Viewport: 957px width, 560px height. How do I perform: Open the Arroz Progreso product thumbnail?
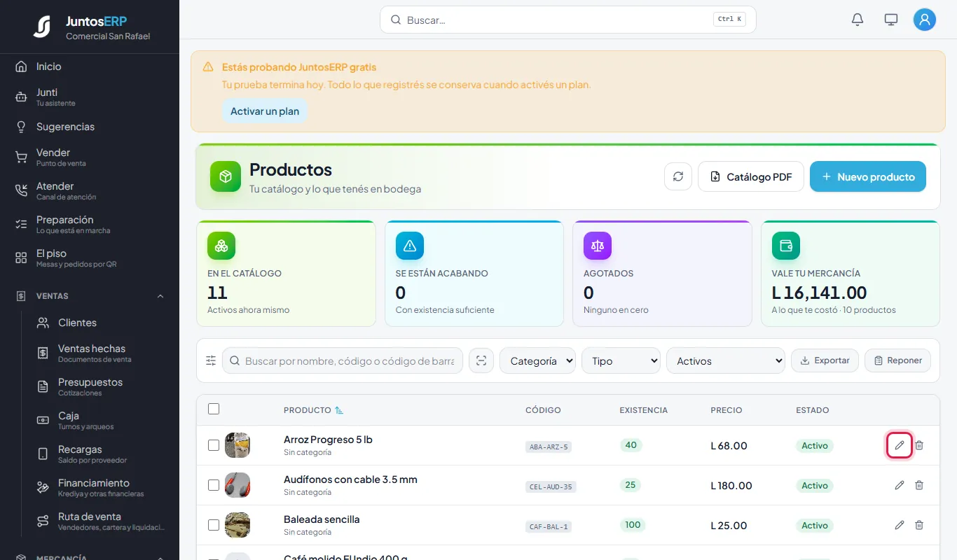tap(237, 445)
